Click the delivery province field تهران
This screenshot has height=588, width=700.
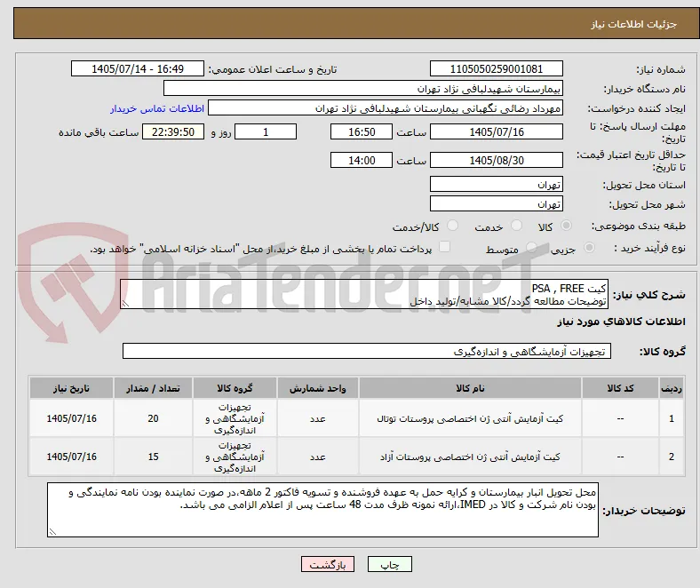496,184
